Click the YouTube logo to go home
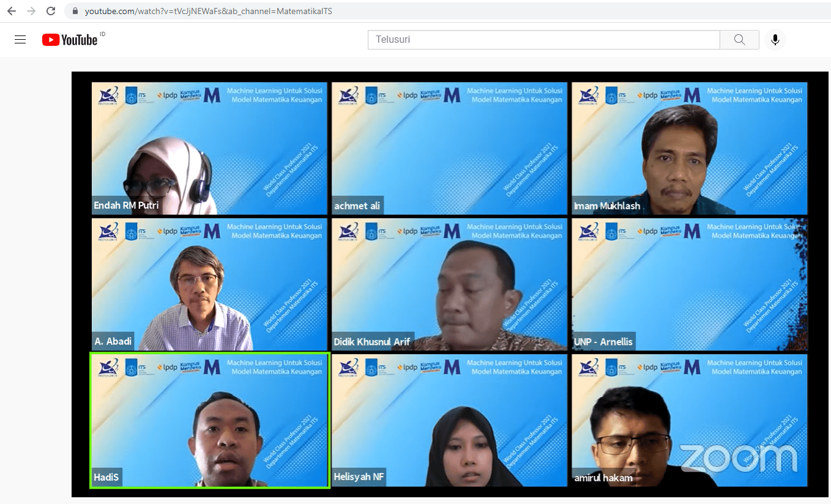This screenshot has height=504, width=831. [x=70, y=40]
